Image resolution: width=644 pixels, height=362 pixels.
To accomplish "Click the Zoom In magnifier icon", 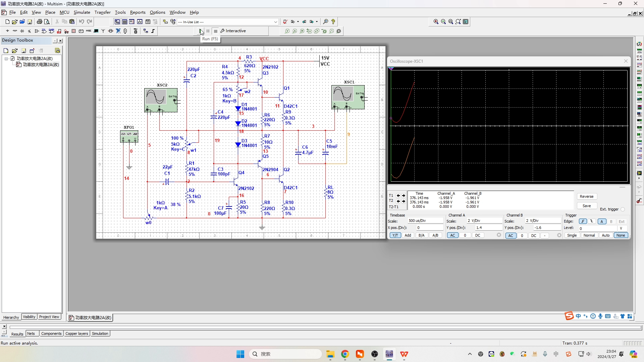I will [436, 22].
